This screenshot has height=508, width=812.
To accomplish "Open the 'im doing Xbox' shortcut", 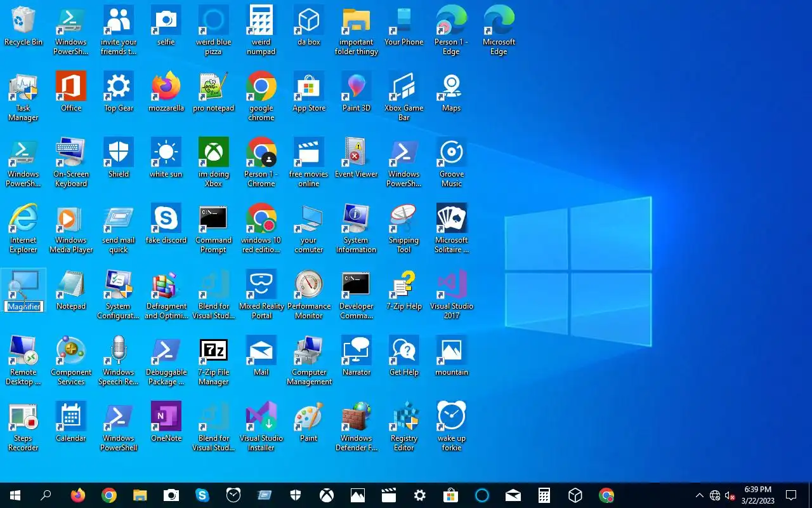I will [214, 163].
